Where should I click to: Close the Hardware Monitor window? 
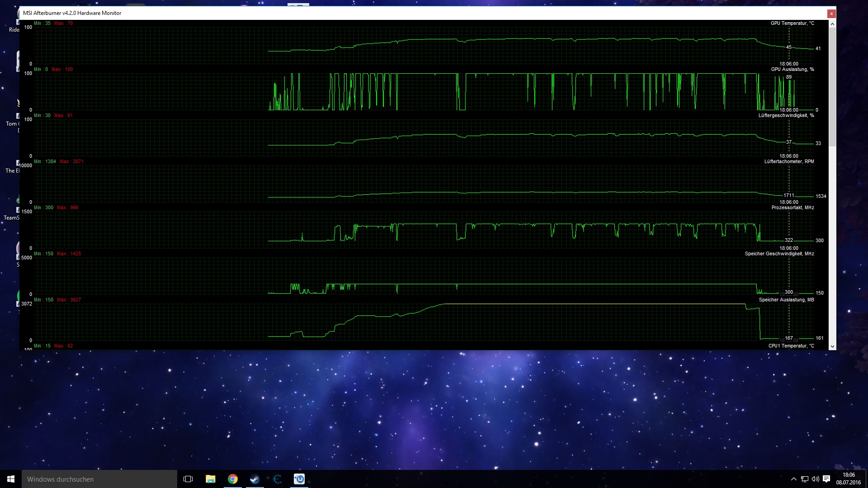tap(831, 14)
